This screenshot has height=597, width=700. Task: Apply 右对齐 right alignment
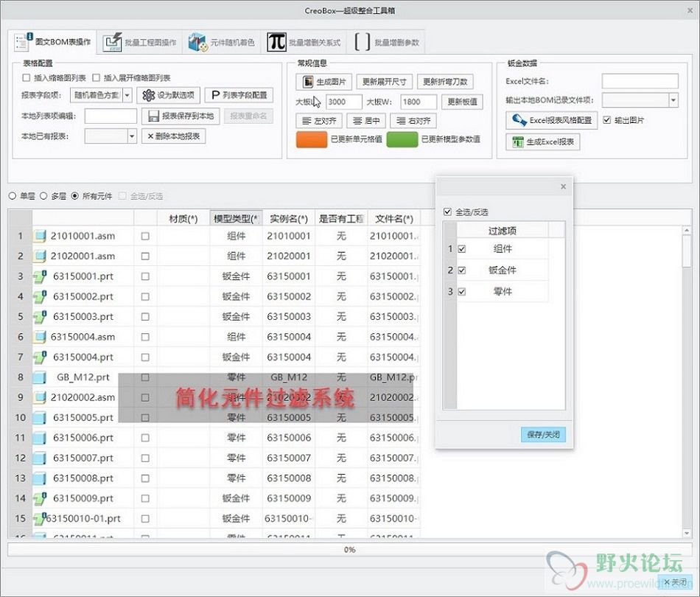[413, 121]
